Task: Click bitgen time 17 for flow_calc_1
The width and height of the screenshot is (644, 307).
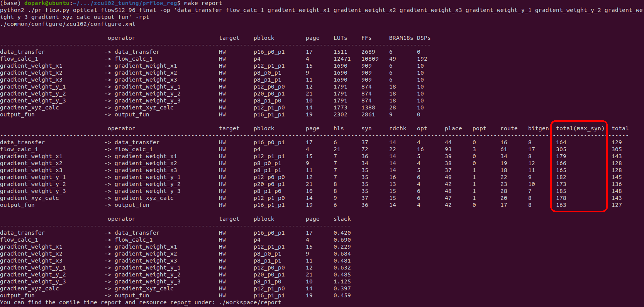Action: coord(531,149)
